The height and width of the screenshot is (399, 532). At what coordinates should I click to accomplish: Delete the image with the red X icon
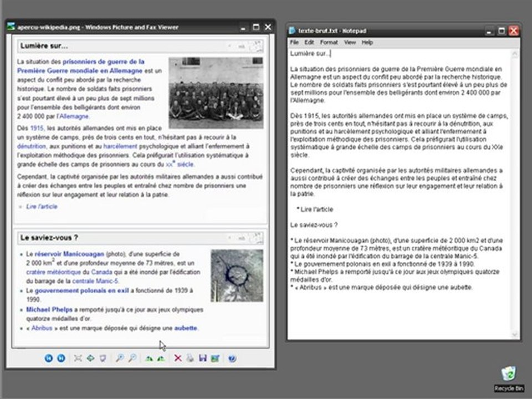178,358
